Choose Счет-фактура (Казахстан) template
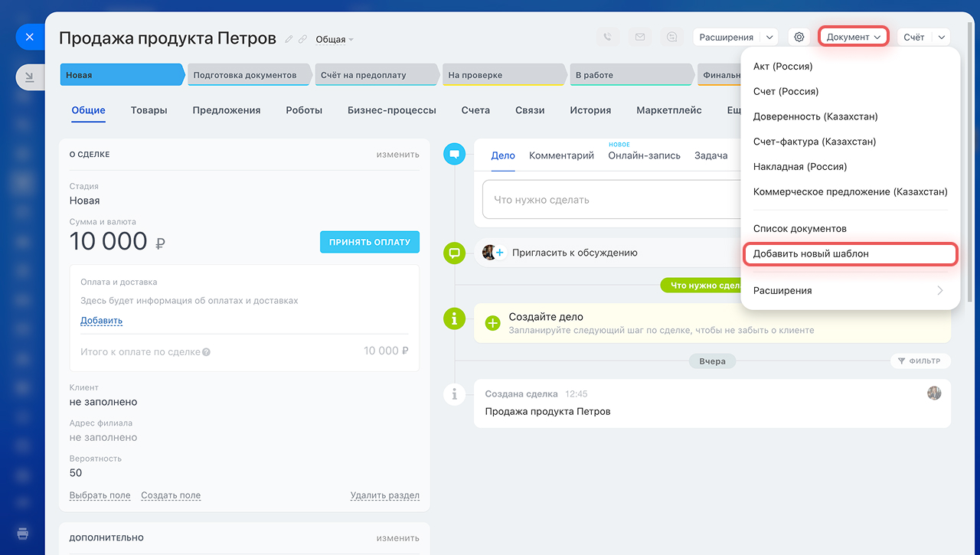Image resolution: width=980 pixels, height=555 pixels. coord(851,142)
